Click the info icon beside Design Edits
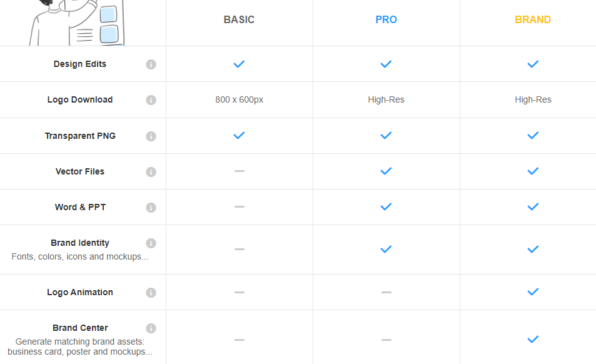The width and height of the screenshot is (596, 364). 151,64
